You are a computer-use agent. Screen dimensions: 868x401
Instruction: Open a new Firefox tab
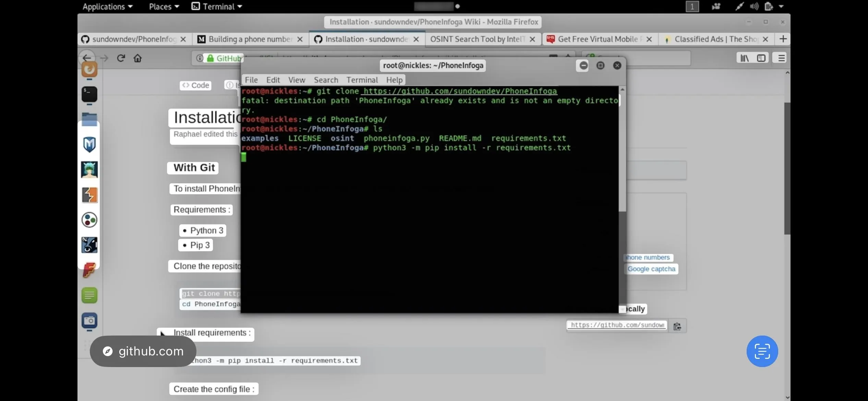pos(783,39)
